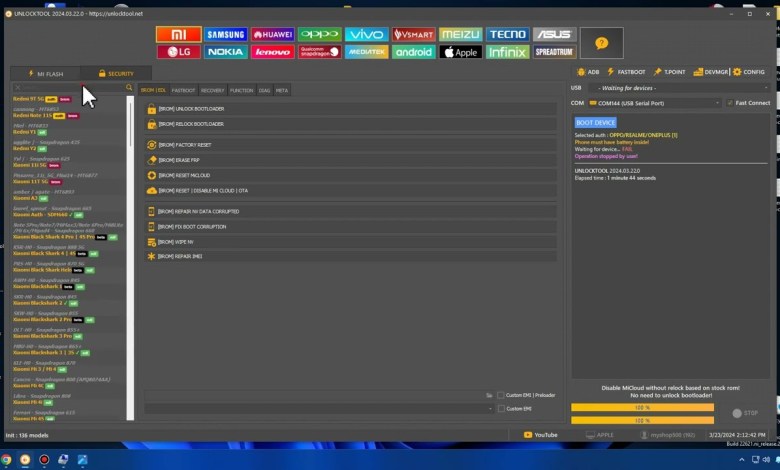The height and width of the screenshot is (470, 780).
Task: Open the ADB tool
Action: click(x=589, y=72)
